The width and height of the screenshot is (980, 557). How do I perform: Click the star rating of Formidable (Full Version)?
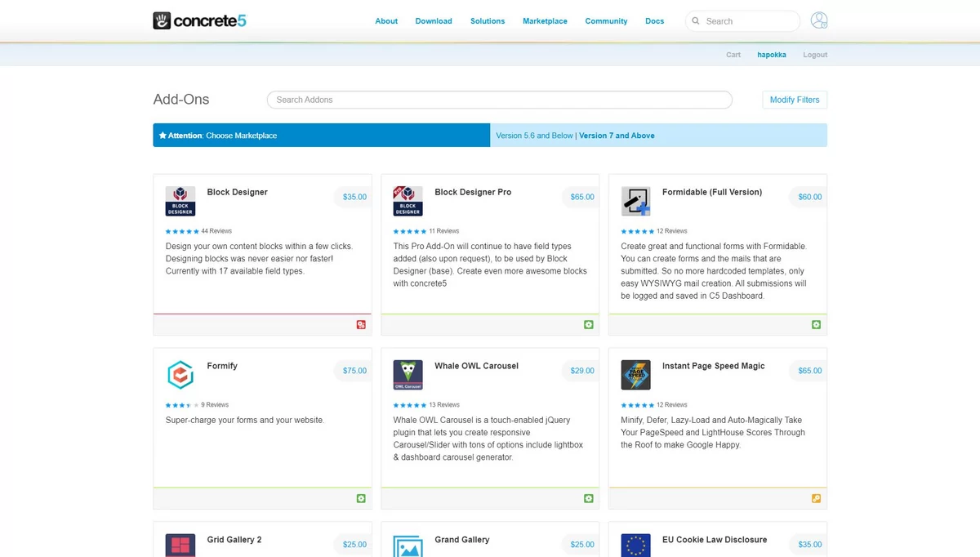(x=638, y=231)
